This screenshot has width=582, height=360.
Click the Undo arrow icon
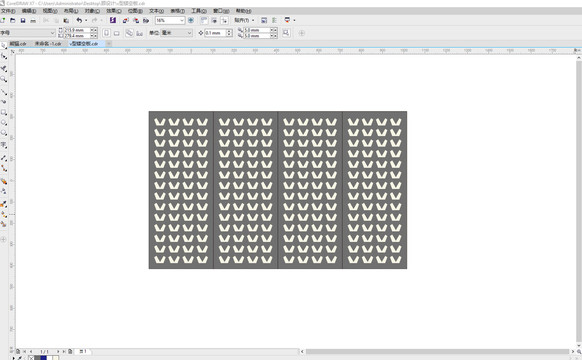coord(79,20)
